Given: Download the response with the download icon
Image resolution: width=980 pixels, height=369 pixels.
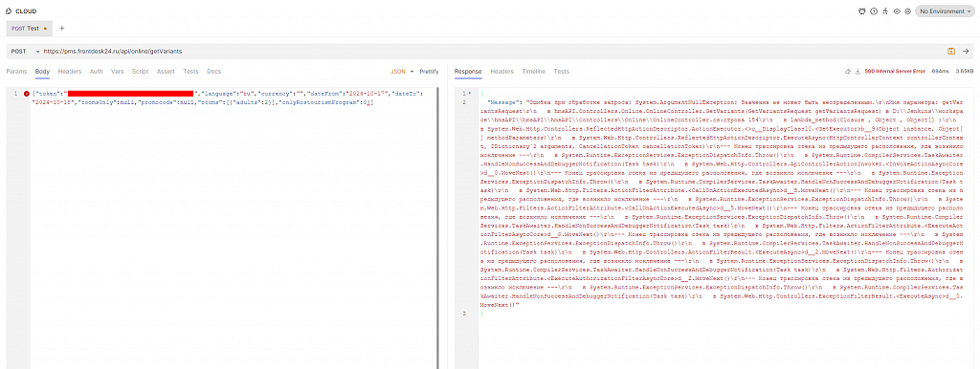Looking at the screenshot, I should point(858,71).
